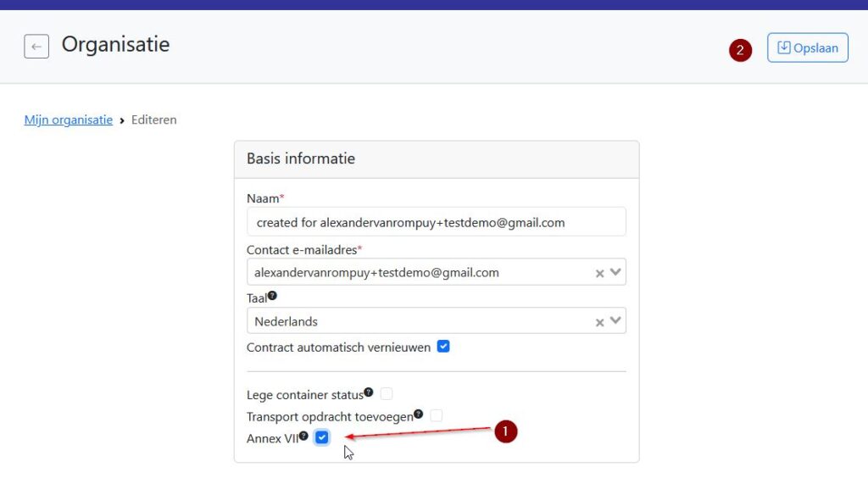This screenshot has width=868, height=495.
Task: Open the Nederlands language combo box
Action: [415, 321]
